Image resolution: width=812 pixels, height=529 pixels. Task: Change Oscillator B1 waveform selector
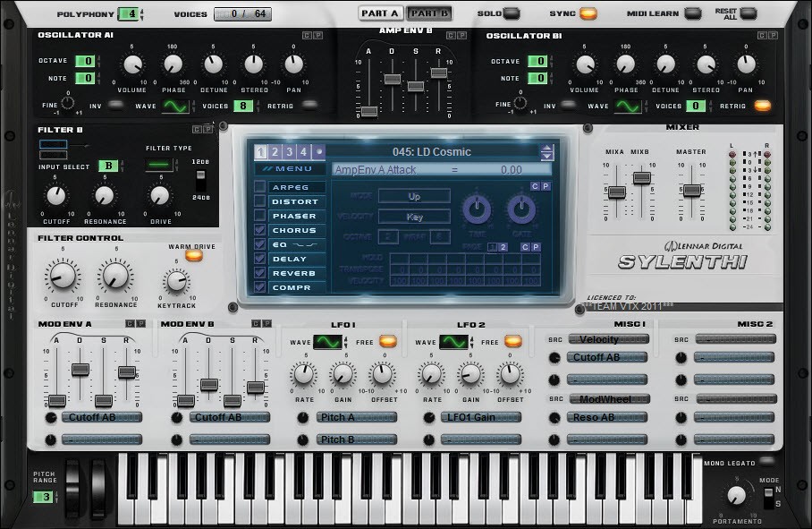point(628,107)
